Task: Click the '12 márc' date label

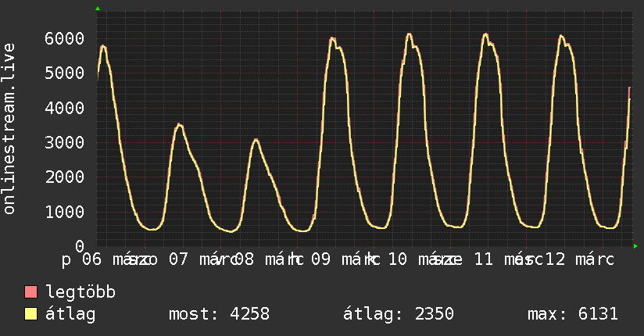Action: pos(580,259)
